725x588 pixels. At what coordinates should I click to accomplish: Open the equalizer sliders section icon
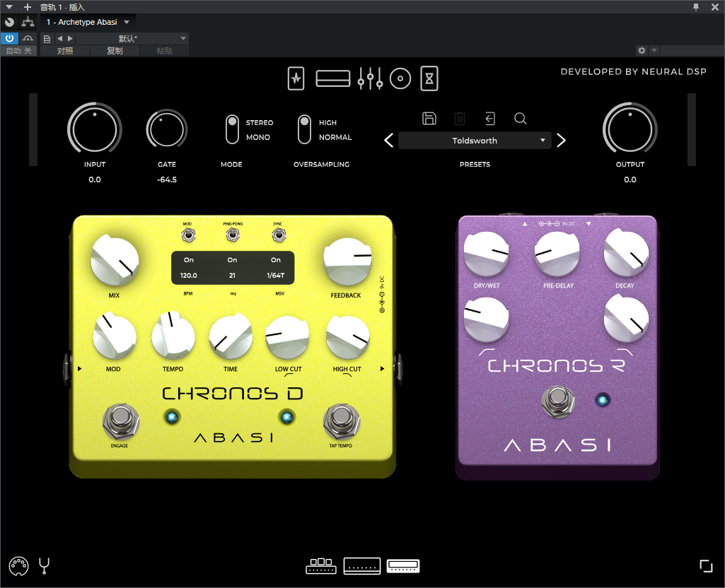[x=370, y=78]
